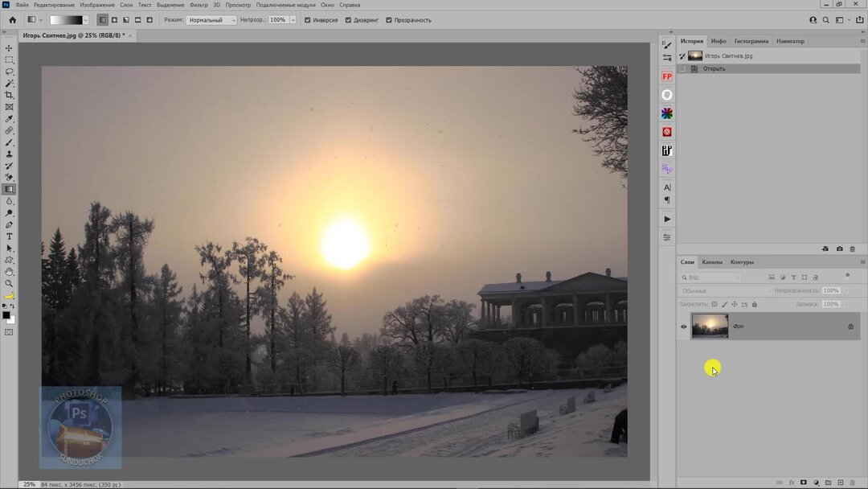Delete current state trash icon in History

tap(853, 249)
